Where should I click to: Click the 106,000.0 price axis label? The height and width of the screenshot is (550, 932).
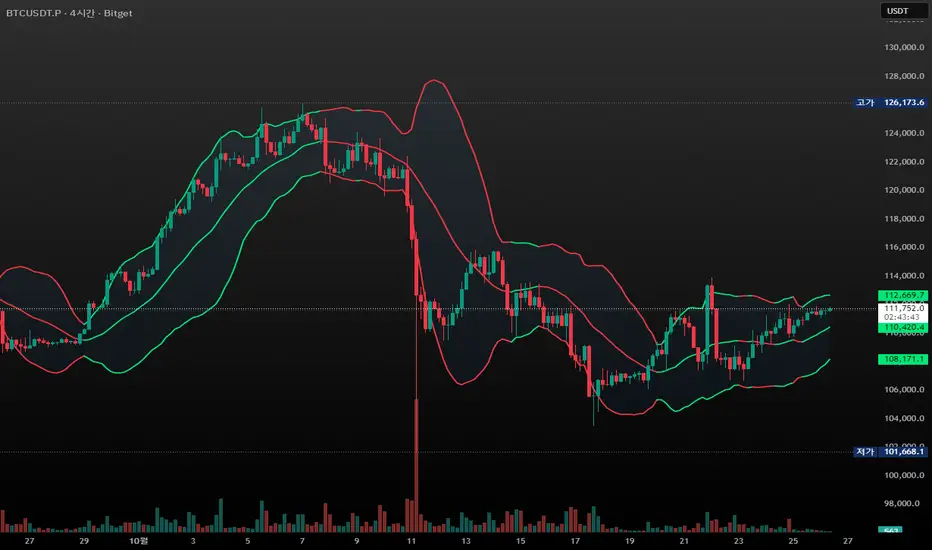(904, 389)
